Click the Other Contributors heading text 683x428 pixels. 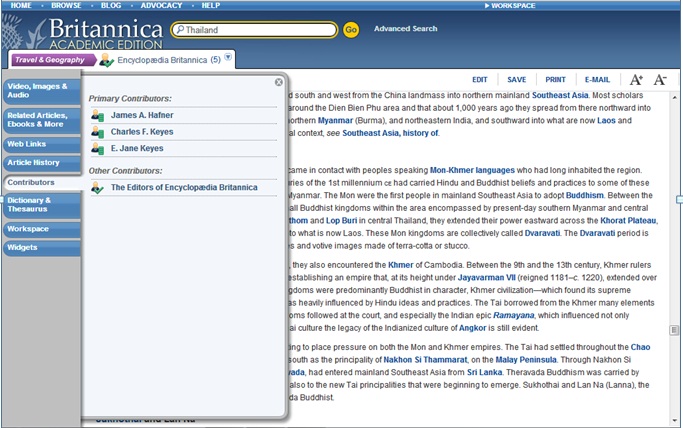(125, 171)
